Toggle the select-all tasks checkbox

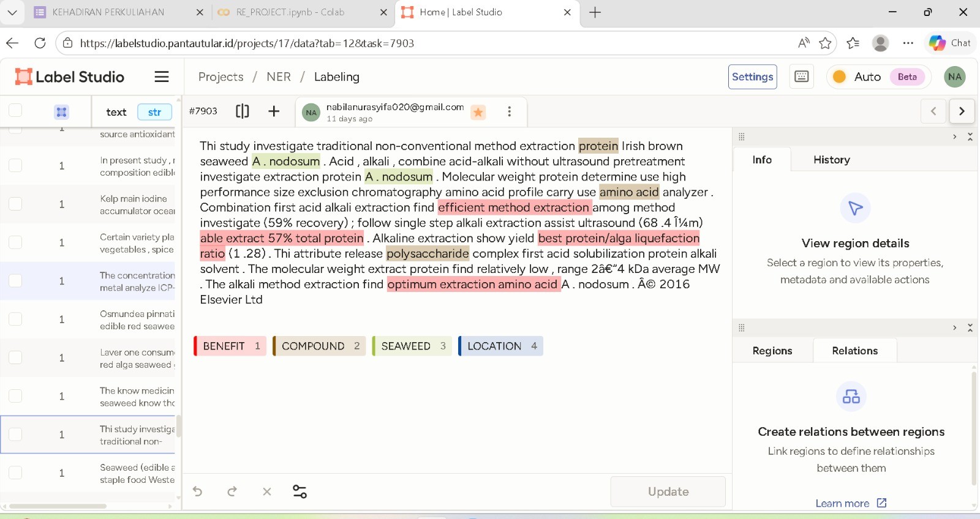coord(15,111)
